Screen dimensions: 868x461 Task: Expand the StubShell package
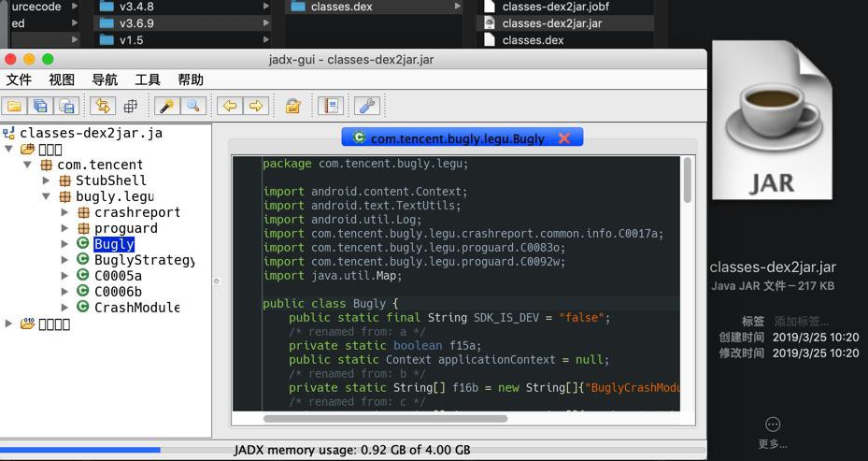46,180
